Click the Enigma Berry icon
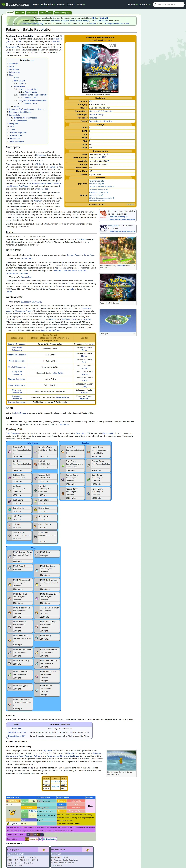186x868 pixels. pos(89,465)
